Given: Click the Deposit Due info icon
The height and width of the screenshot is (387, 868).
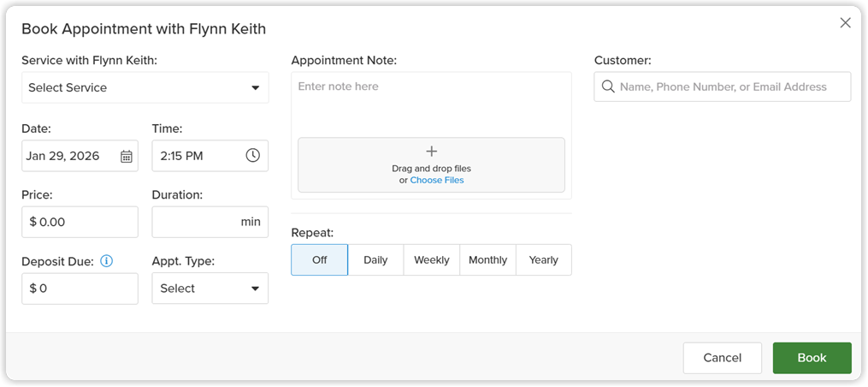Looking at the screenshot, I should pos(106,260).
